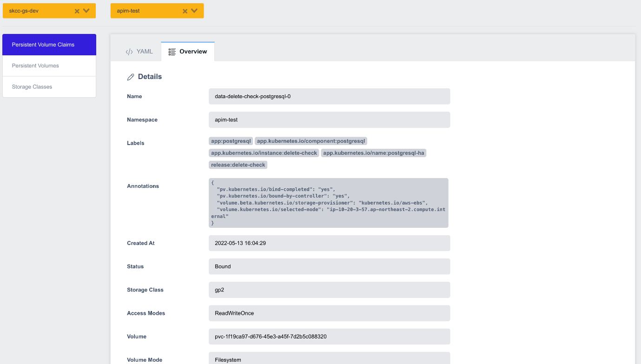Click the pencil icon beside Details
Image resolution: width=641 pixels, height=364 pixels.
pos(131,77)
